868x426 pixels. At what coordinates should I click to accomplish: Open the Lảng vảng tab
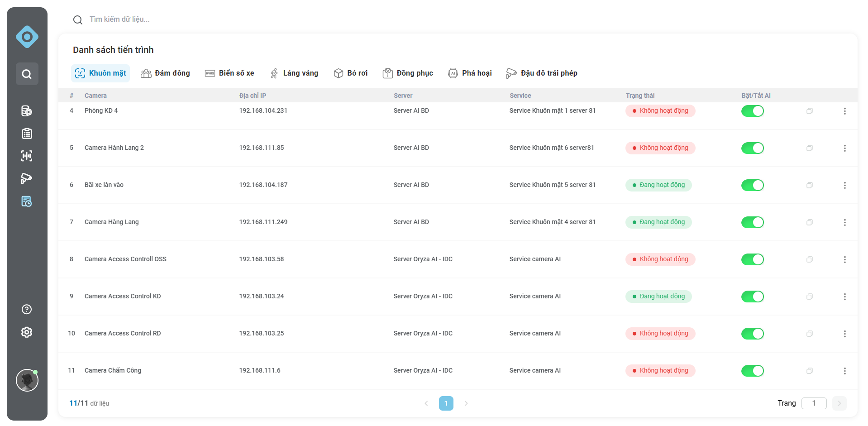[x=294, y=73]
